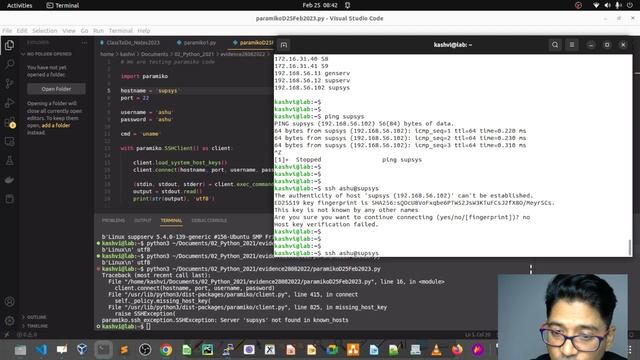The height and width of the screenshot is (360, 640).
Task: Open the Terminal icon in the dock
Action: tap(103, 350)
